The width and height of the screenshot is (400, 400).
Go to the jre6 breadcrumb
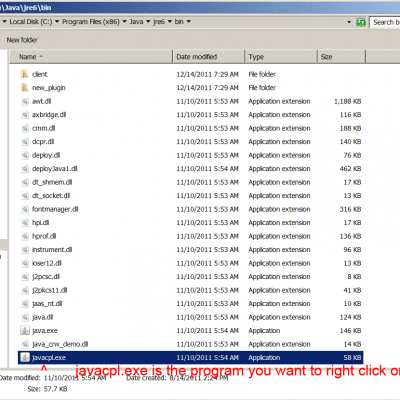click(x=159, y=22)
